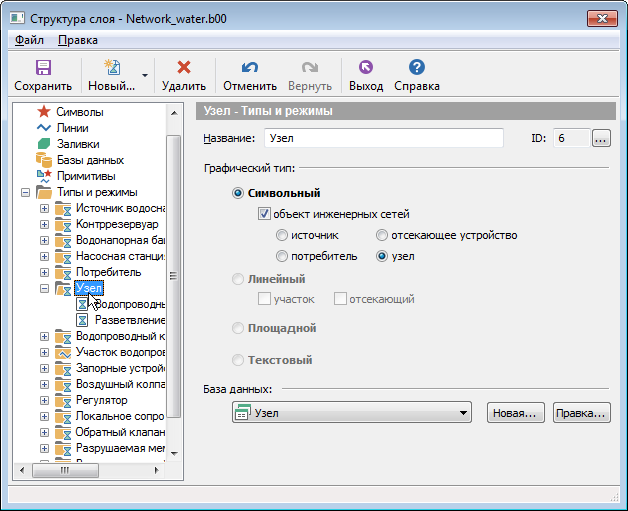
Task: Open Справка (Help) from the toolbar
Action: click(417, 68)
